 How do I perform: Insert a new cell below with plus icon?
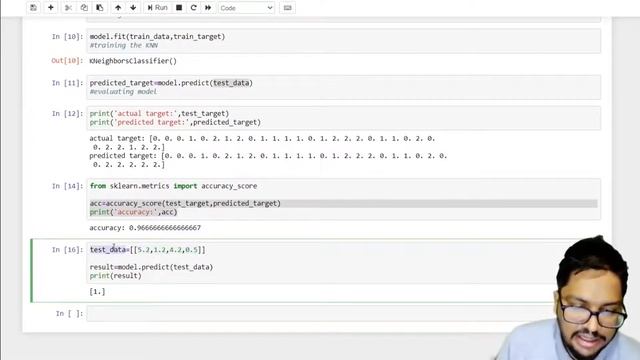coord(51,8)
